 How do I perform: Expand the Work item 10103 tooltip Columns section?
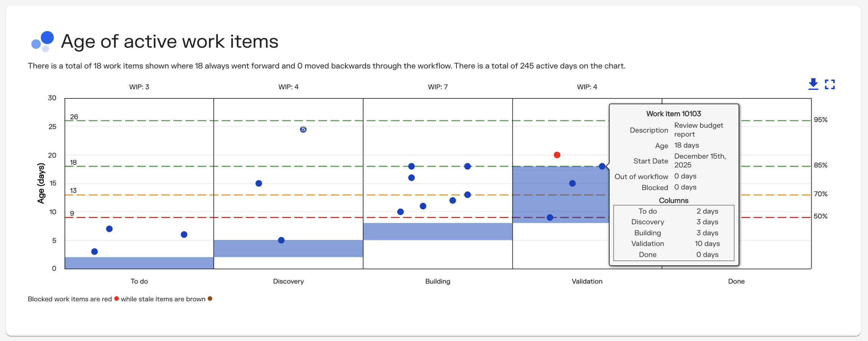(x=673, y=200)
